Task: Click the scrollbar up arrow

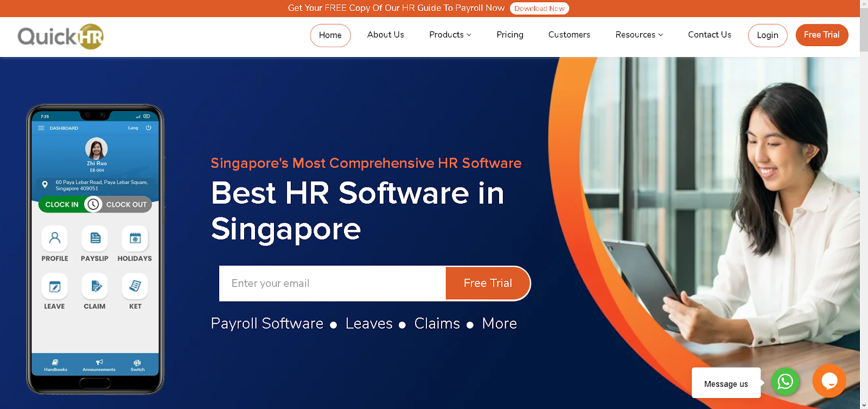Action: [x=864, y=4]
